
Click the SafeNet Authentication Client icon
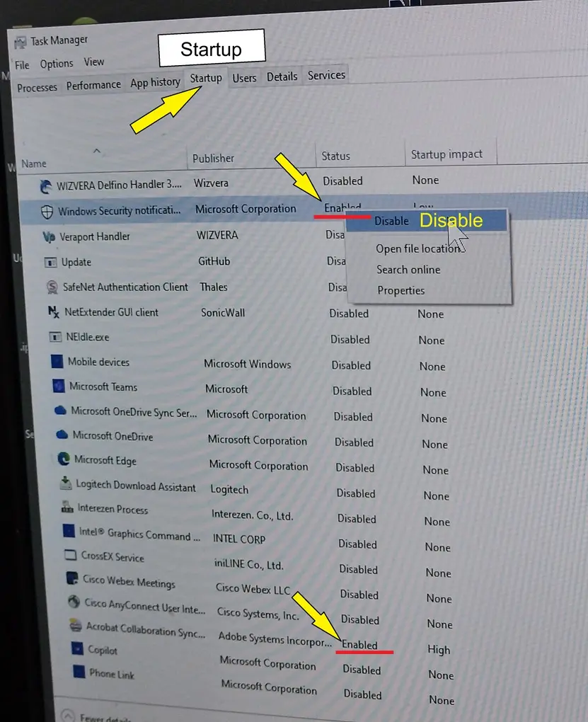[x=52, y=287]
